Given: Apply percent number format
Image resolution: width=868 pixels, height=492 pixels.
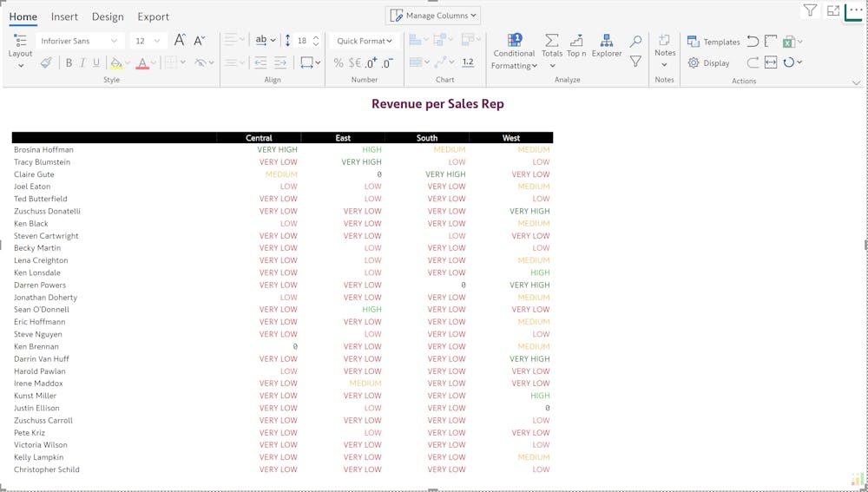Looking at the screenshot, I should point(339,63).
